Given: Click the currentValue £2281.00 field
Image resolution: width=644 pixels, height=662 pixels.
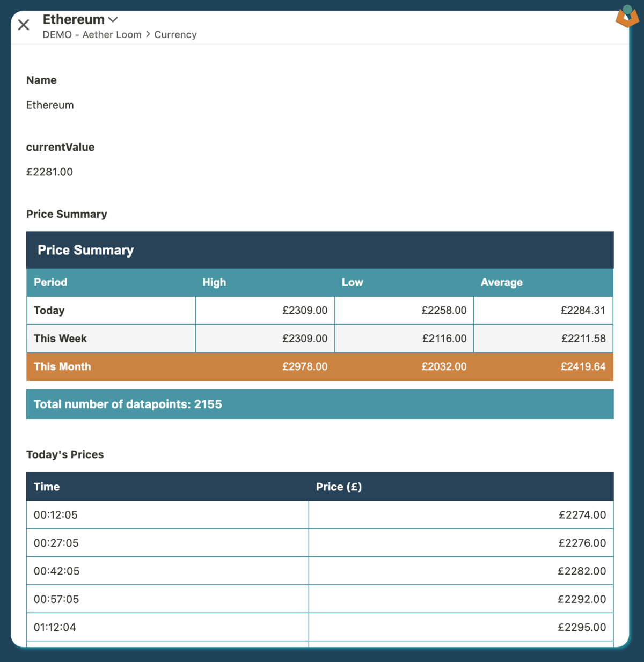Looking at the screenshot, I should pyautogui.click(x=49, y=172).
